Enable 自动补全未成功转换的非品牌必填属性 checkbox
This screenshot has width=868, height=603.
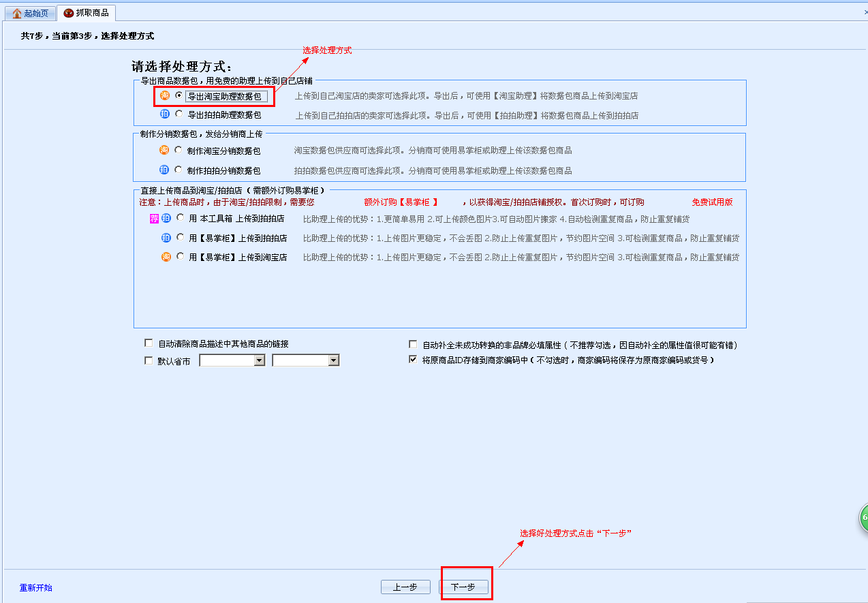point(413,344)
